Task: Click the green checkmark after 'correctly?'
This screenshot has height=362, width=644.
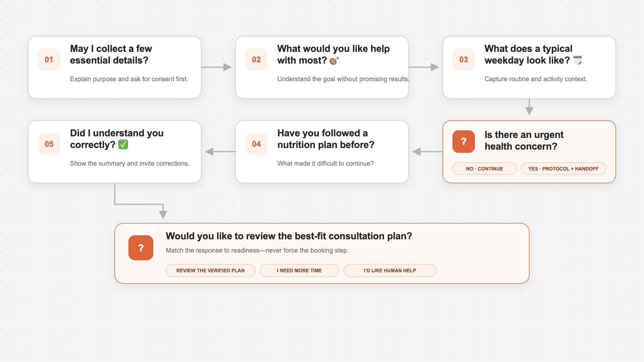Action: click(123, 145)
